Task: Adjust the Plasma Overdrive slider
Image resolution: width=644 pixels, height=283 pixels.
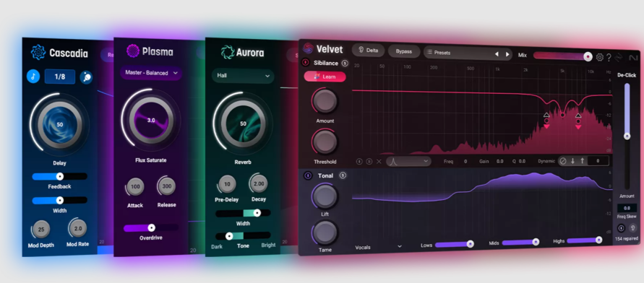Action: [151, 227]
